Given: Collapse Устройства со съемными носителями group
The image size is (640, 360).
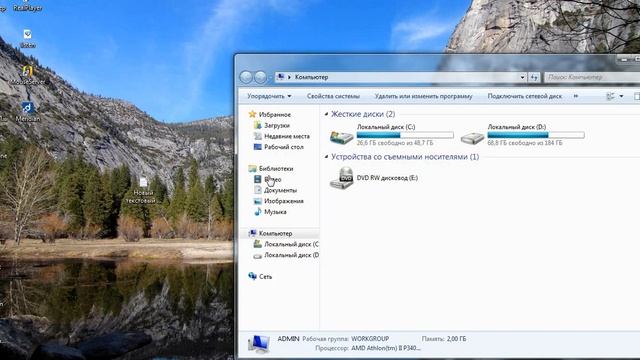Looking at the screenshot, I should pyautogui.click(x=326, y=157).
